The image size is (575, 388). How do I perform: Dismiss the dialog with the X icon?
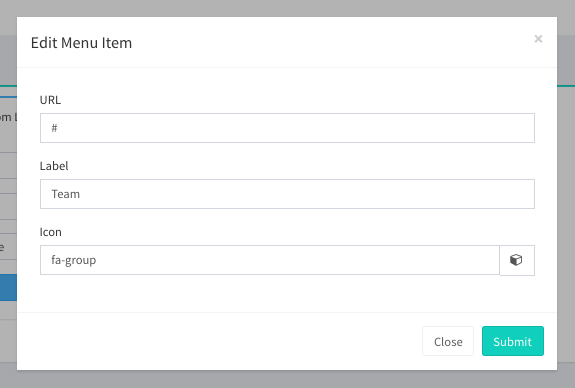coord(538,39)
